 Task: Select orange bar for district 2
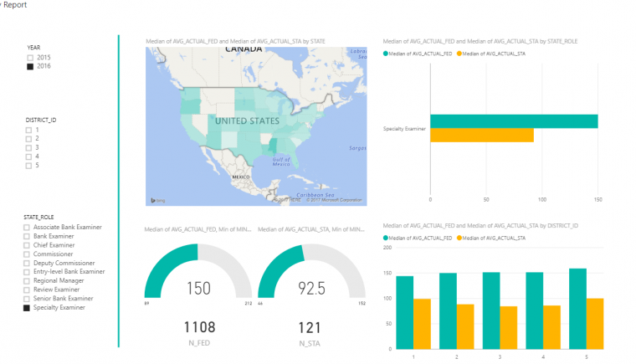coord(465,326)
